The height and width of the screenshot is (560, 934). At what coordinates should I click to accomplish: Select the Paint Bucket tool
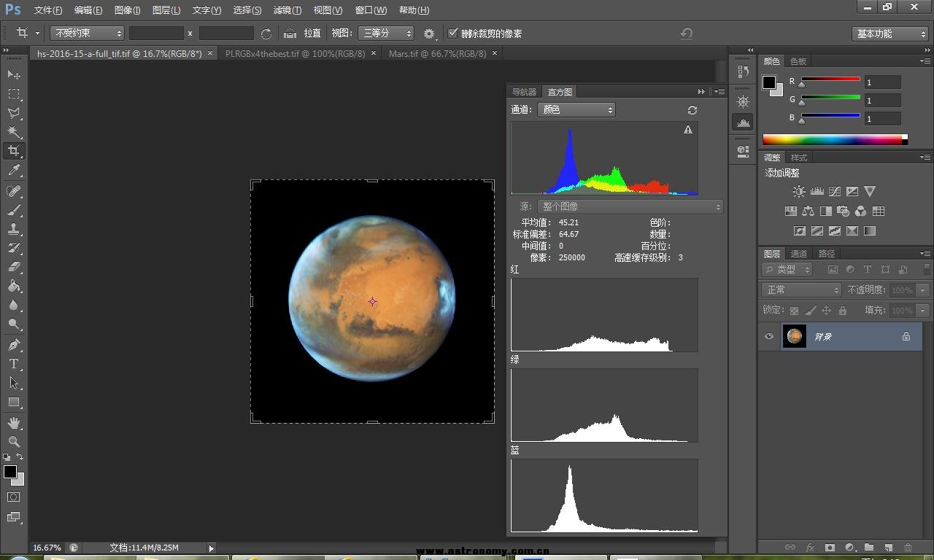(x=14, y=286)
